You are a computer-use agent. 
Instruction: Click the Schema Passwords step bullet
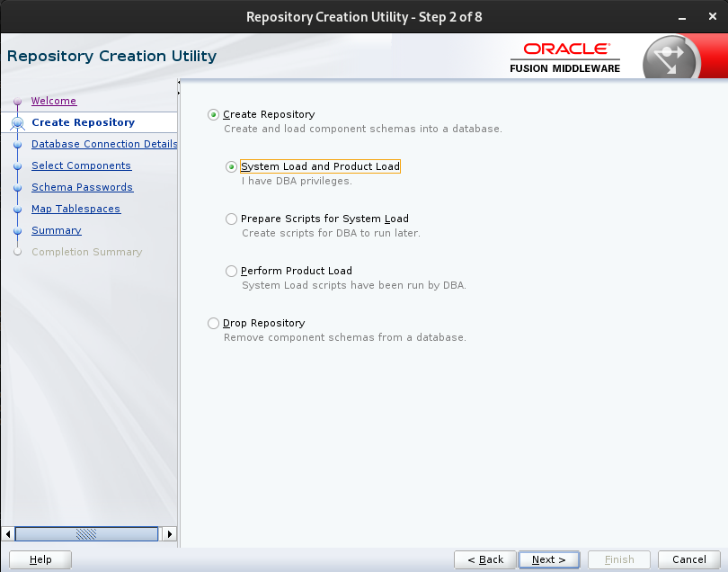click(x=18, y=188)
